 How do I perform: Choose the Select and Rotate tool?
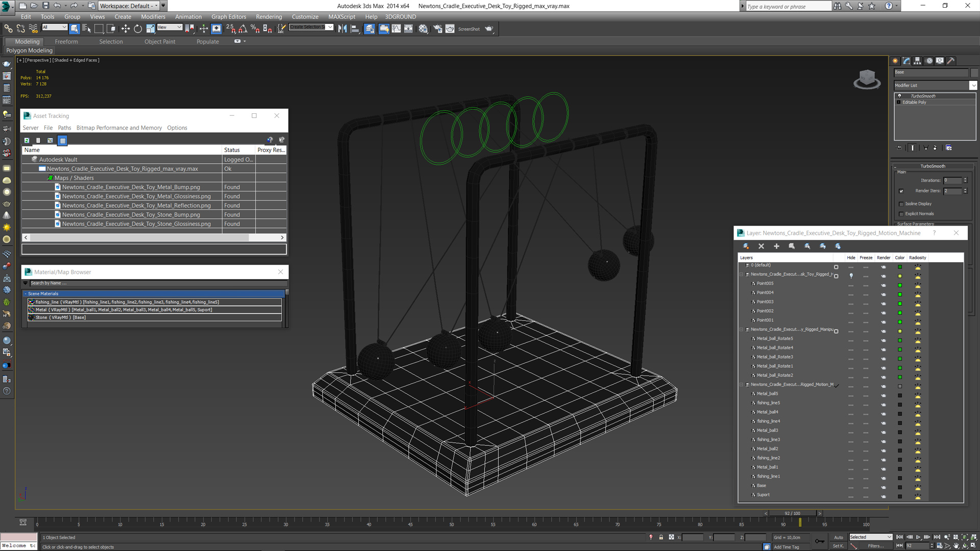click(x=138, y=29)
